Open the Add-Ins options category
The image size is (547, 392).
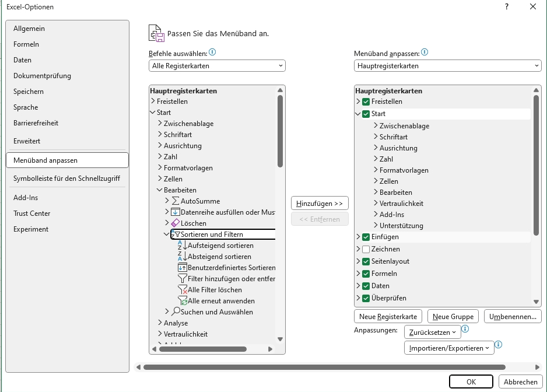point(67,198)
